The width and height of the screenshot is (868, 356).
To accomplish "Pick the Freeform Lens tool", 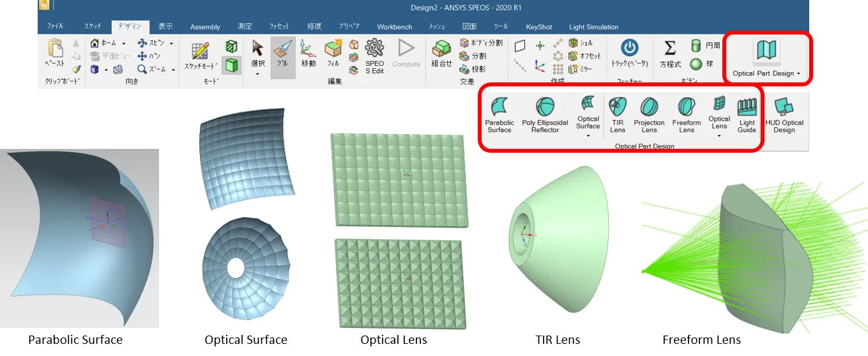I will click(687, 115).
